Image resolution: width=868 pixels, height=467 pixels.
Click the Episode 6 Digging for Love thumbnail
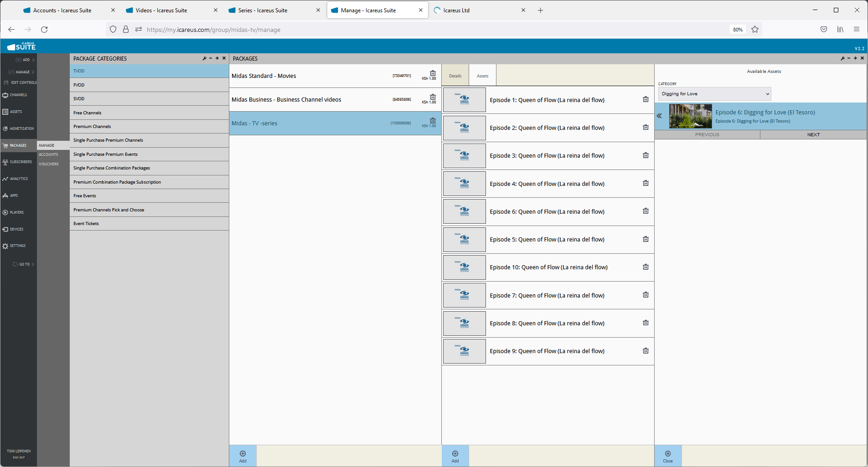point(690,116)
